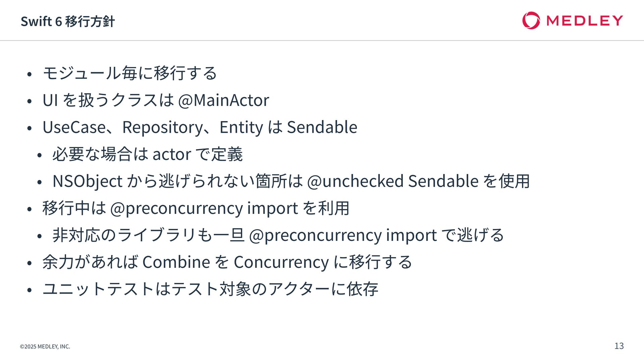Click the MEDLEY wordmark text
The height and width of the screenshot is (362, 644).
pyautogui.click(x=585, y=21)
